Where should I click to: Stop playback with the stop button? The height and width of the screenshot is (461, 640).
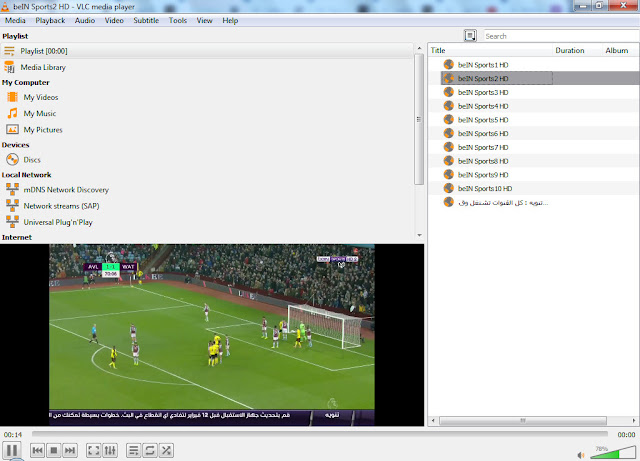click(53, 450)
